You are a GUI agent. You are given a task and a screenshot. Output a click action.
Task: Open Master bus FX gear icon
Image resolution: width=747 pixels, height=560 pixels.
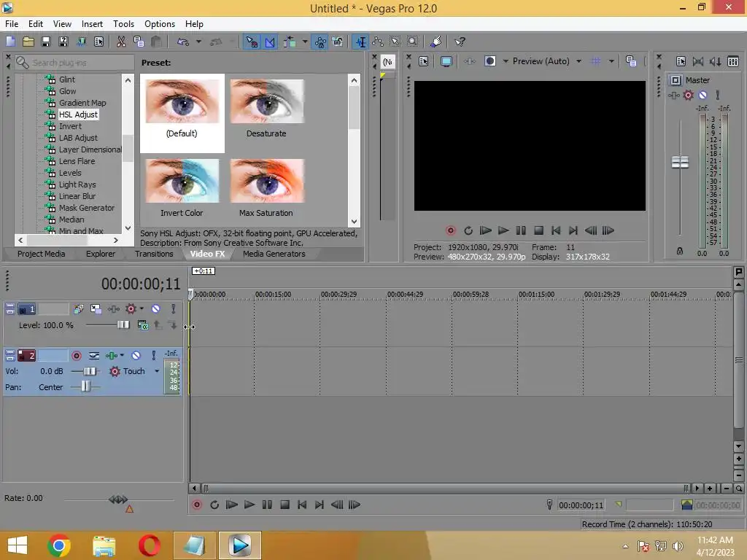pyautogui.click(x=688, y=96)
